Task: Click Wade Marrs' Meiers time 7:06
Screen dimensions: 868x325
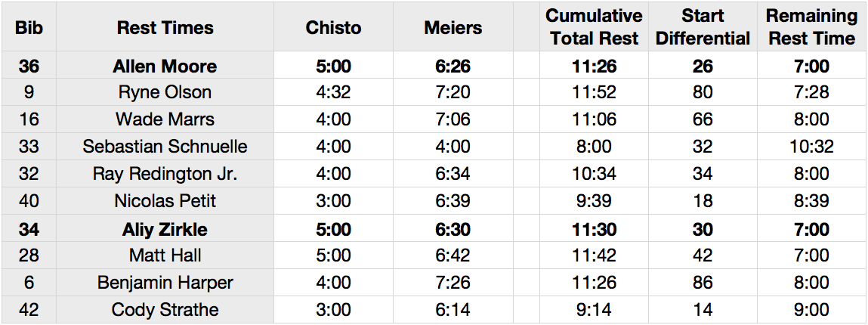Action: point(453,119)
